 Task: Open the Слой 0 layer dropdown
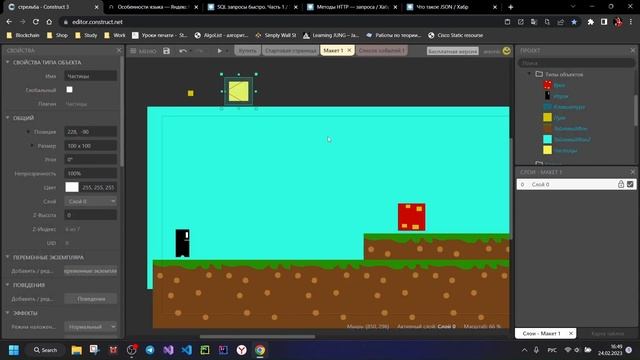[91, 201]
